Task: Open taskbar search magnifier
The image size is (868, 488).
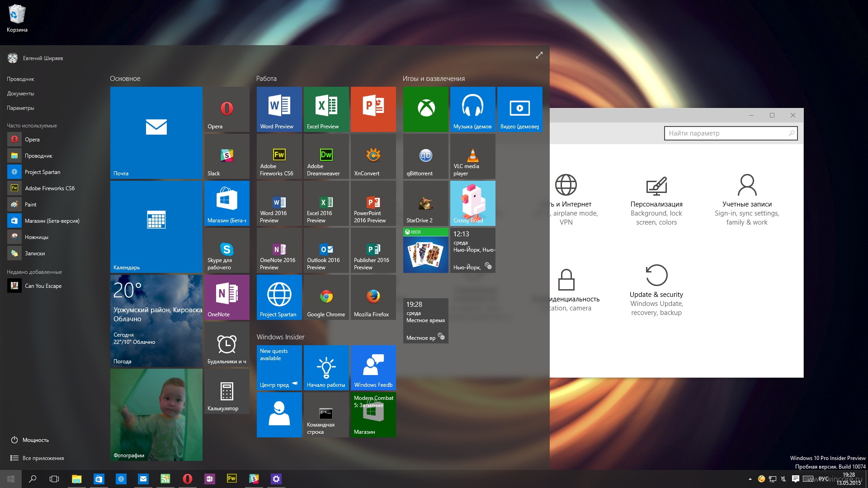Action: tap(33, 479)
